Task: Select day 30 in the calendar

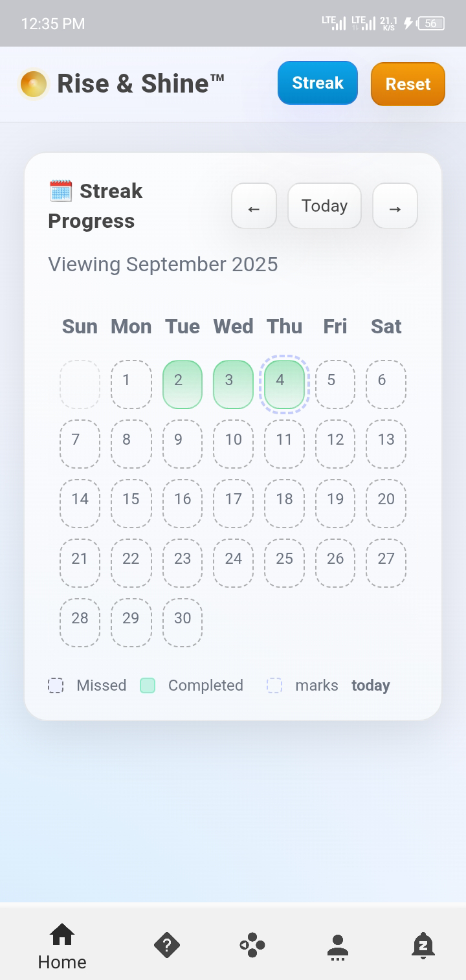Action: (x=183, y=622)
